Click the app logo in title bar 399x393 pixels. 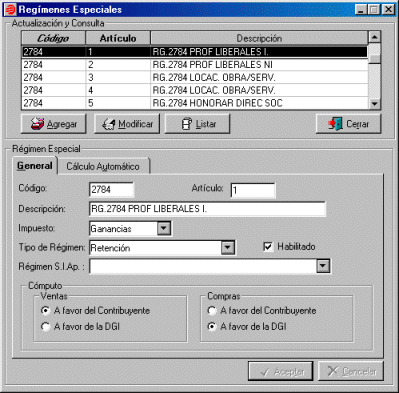[10, 9]
